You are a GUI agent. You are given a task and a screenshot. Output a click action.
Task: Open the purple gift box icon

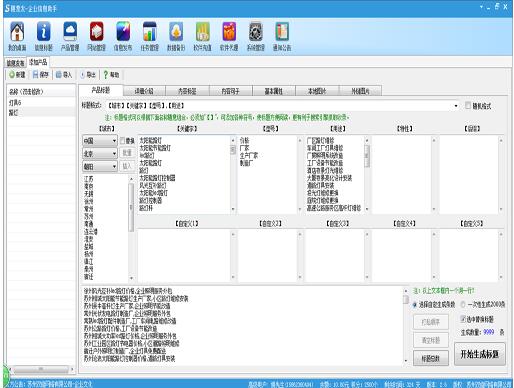tap(229, 32)
